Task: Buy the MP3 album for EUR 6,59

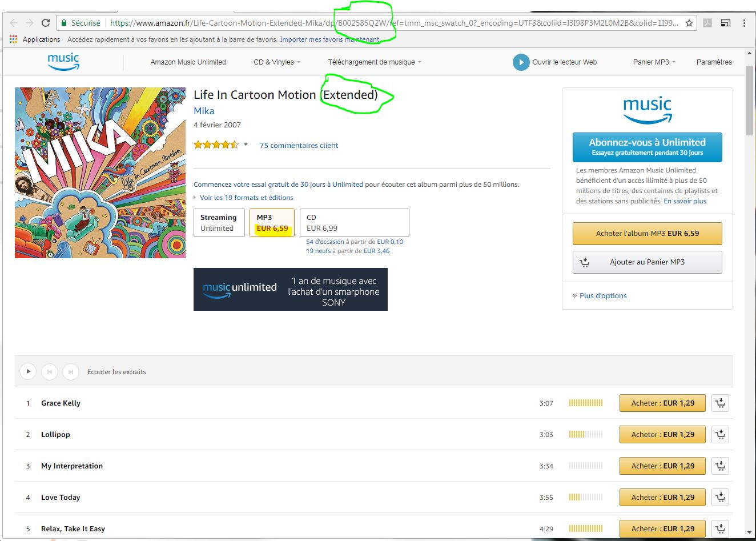Action: coord(648,234)
